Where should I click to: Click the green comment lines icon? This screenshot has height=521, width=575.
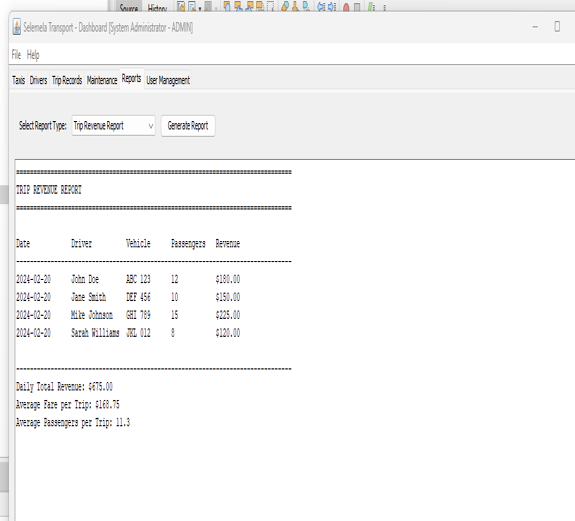pos(371,7)
